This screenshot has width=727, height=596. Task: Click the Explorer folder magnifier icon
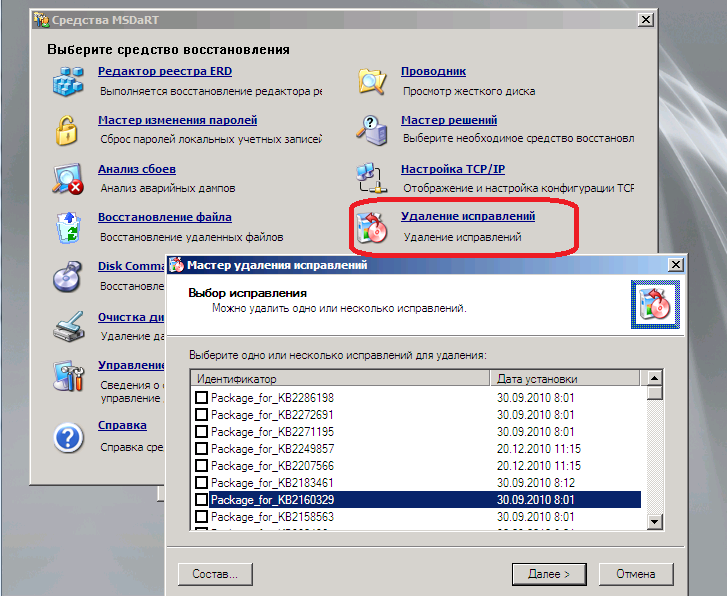click(x=372, y=81)
